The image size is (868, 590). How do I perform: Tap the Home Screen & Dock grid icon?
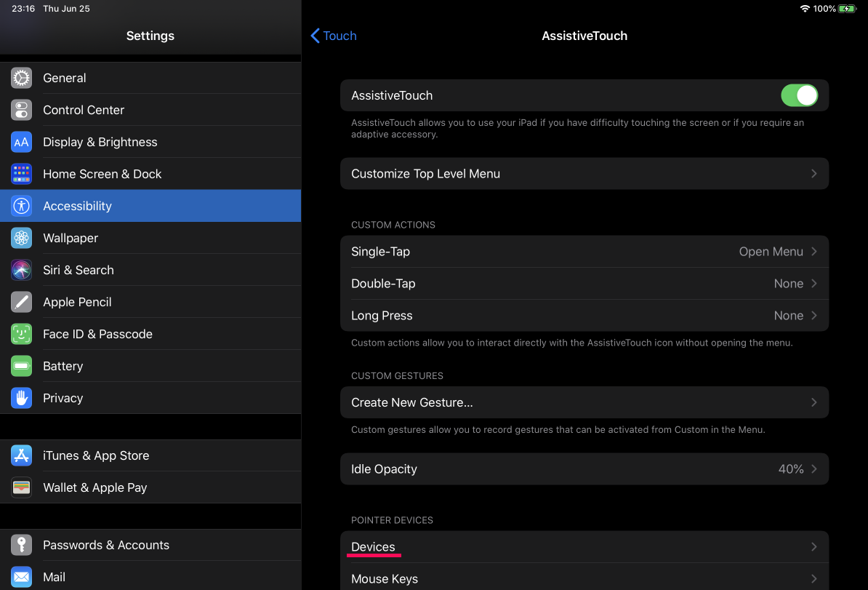click(22, 174)
